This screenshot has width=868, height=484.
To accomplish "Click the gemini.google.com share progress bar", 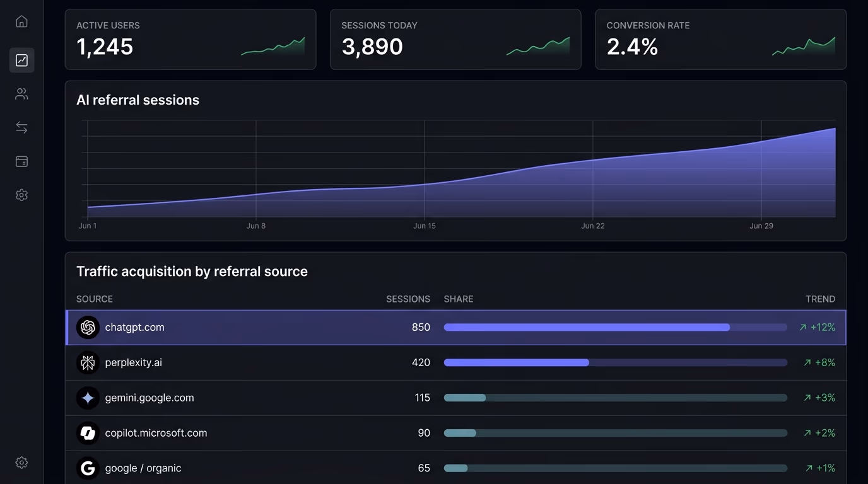I will pos(616,398).
